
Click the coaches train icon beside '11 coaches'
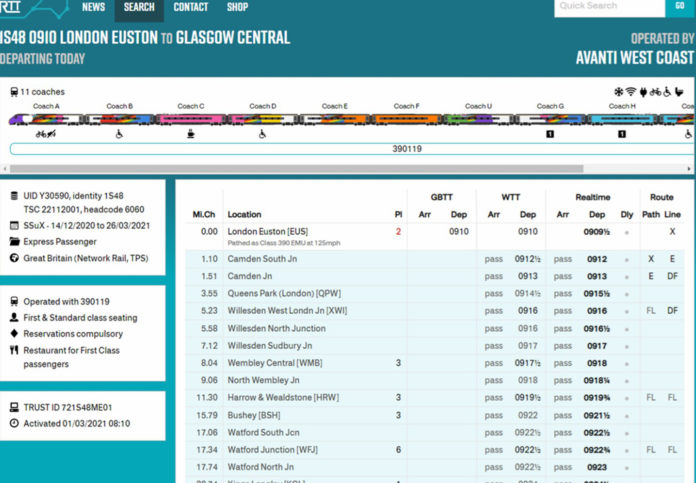14,92
